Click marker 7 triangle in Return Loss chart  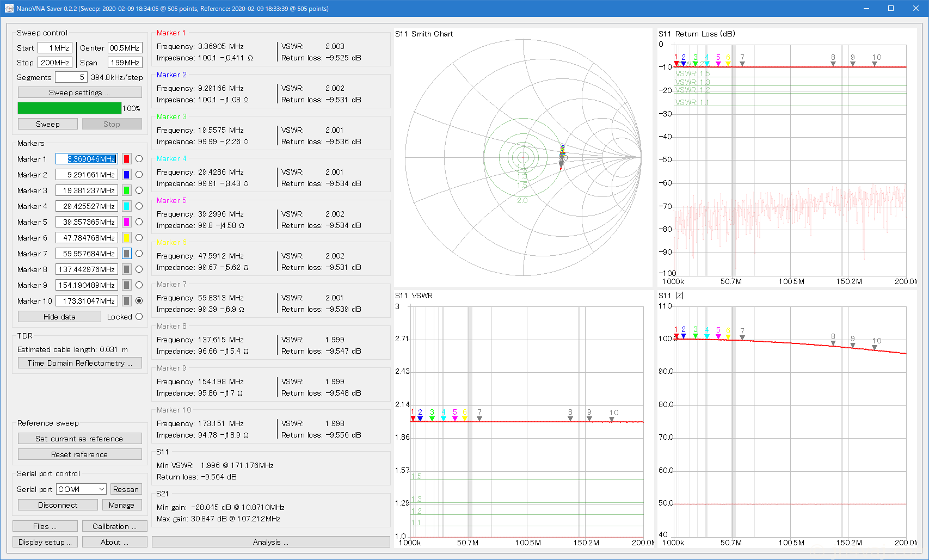point(742,64)
